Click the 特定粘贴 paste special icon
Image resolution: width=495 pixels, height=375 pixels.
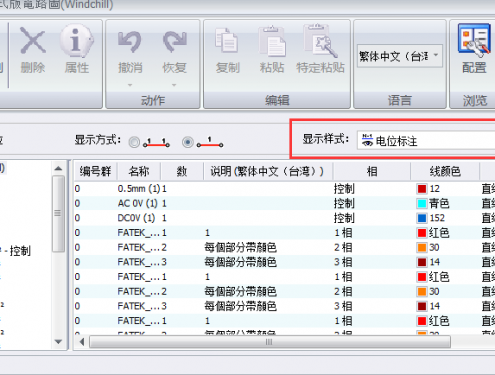[x=320, y=41]
